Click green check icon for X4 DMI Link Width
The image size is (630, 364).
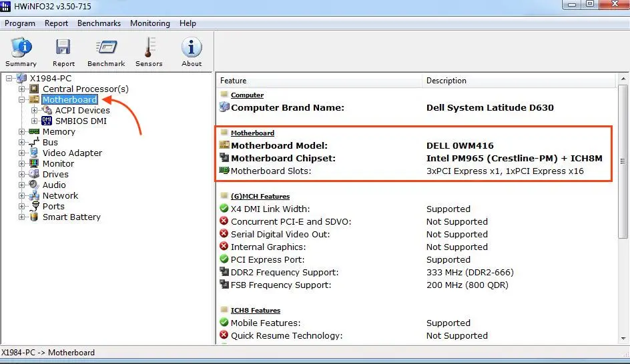click(x=224, y=208)
